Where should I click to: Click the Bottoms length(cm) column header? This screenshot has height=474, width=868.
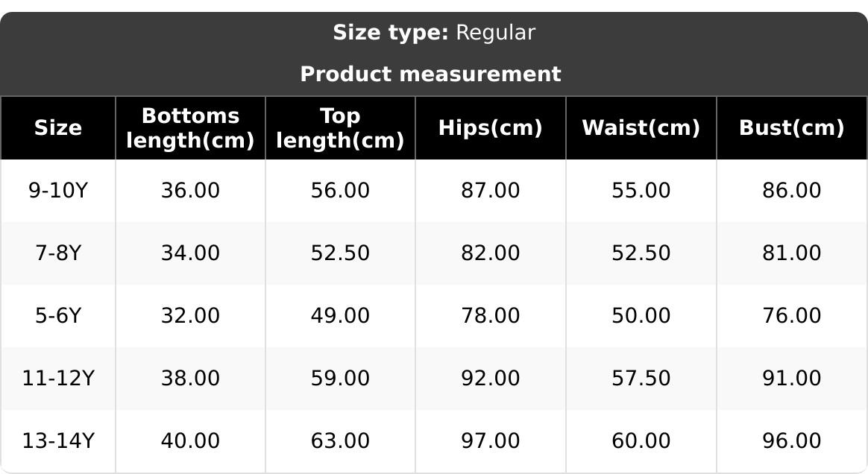point(190,128)
